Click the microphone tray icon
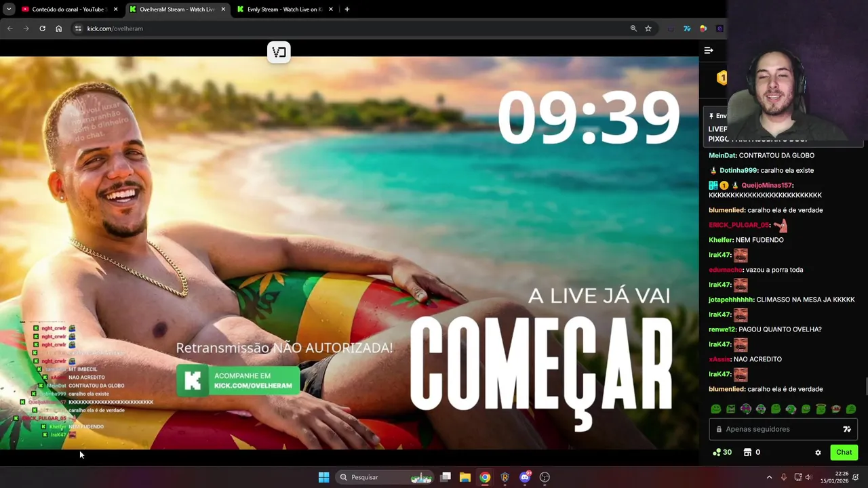The height and width of the screenshot is (488, 868). pos(783,477)
